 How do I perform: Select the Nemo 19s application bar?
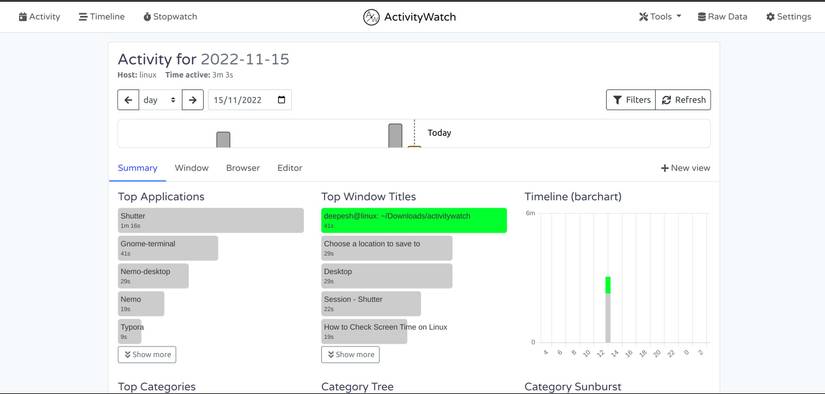point(141,304)
